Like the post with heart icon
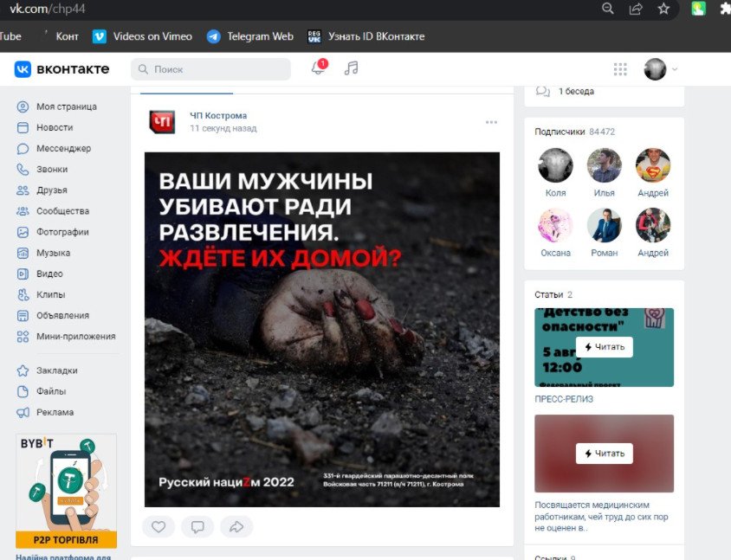The height and width of the screenshot is (560, 731). point(158,526)
